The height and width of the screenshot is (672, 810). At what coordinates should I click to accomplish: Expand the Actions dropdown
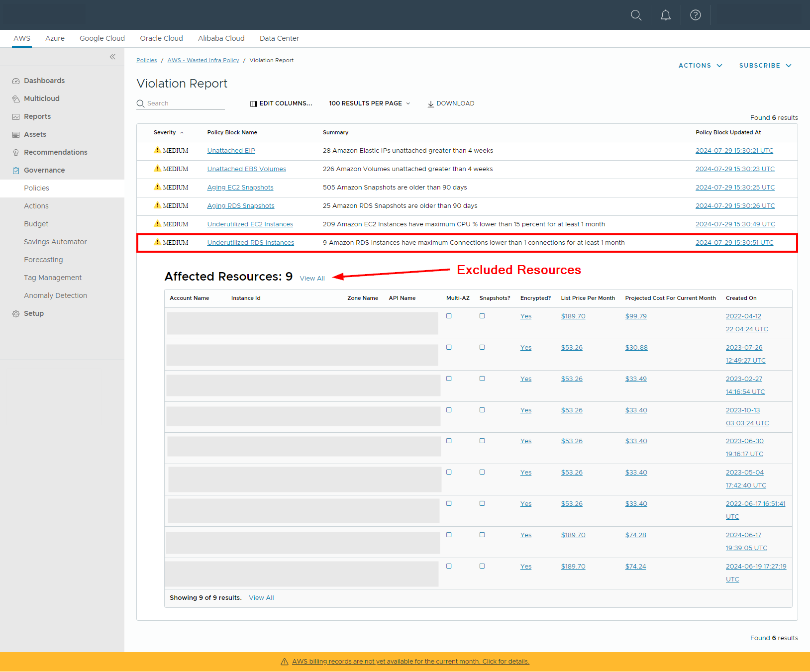point(700,66)
